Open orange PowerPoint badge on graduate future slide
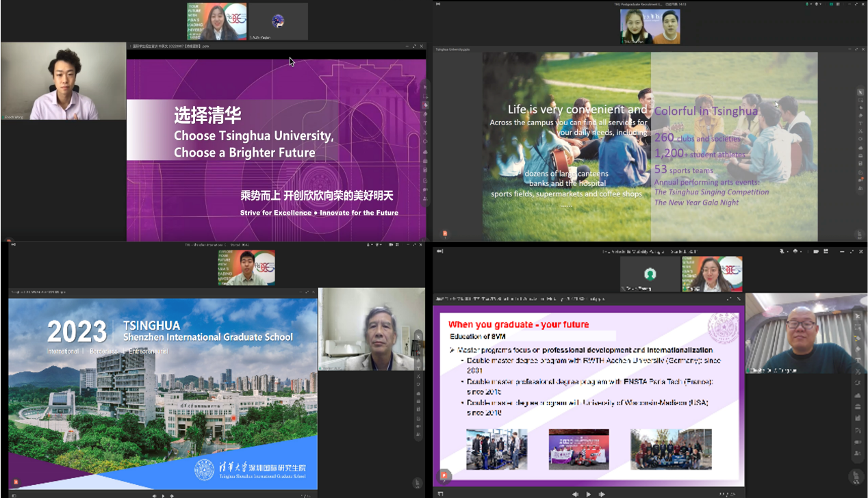 445,475
